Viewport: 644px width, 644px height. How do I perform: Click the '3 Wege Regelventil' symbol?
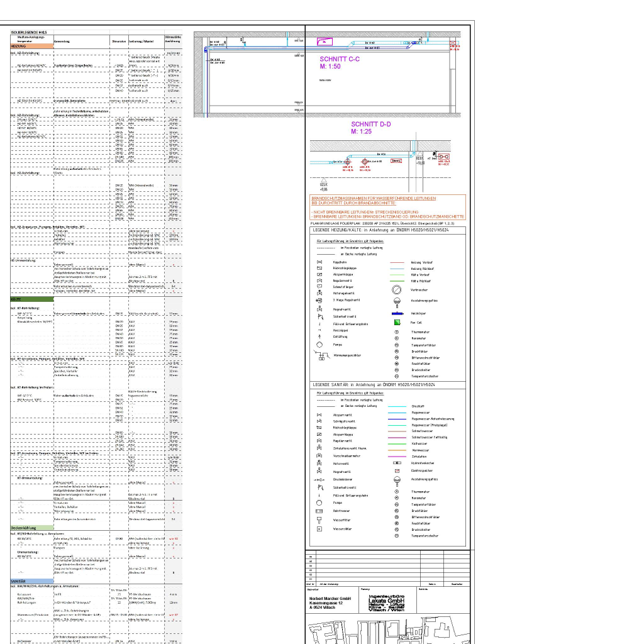pyautogui.click(x=319, y=300)
